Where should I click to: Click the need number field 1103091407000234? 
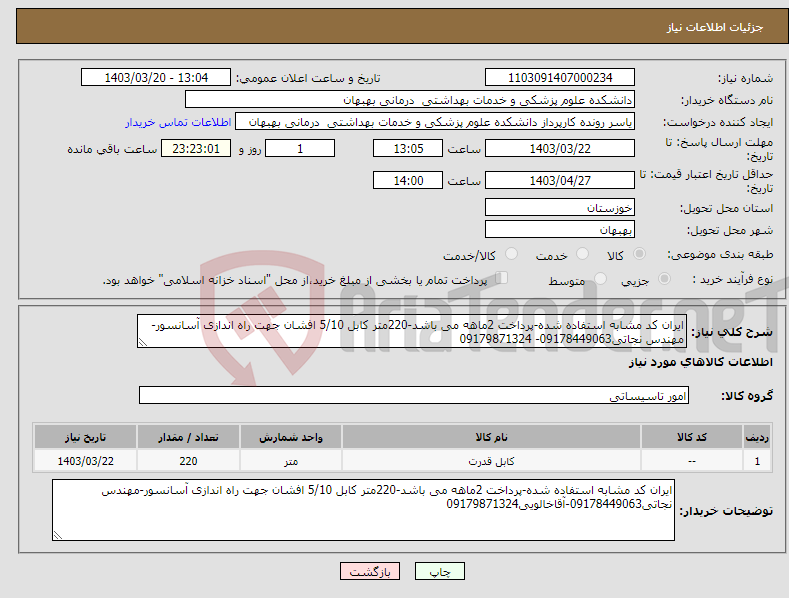[x=560, y=78]
